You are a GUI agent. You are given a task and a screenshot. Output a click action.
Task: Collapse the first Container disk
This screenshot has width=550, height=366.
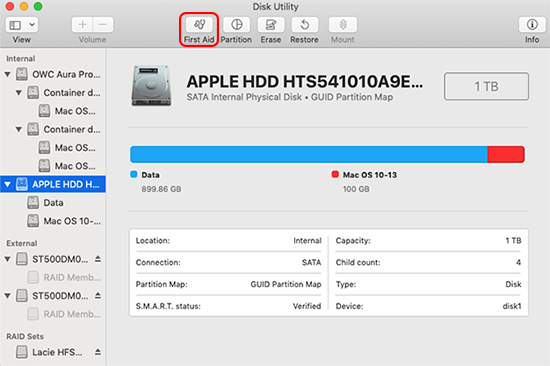pos(19,93)
